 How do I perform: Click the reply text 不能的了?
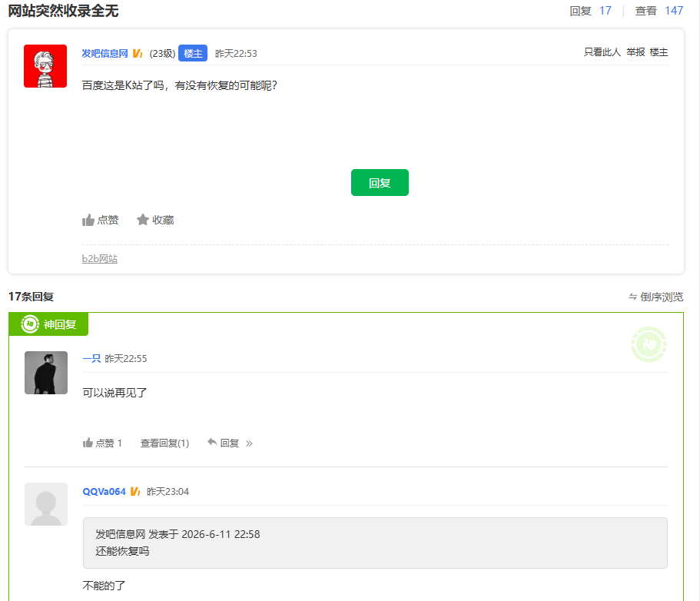click(x=104, y=586)
